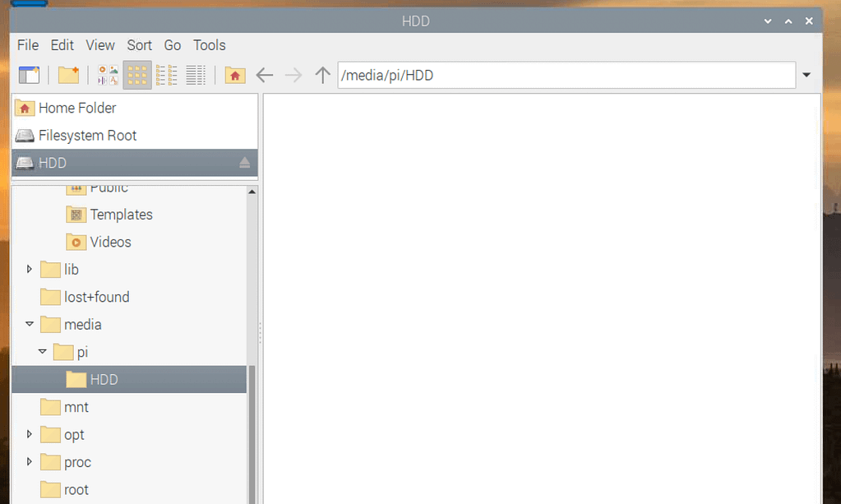This screenshot has width=841, height=504.
Task: Switch to thumbnail view
Action: point(108,75)
